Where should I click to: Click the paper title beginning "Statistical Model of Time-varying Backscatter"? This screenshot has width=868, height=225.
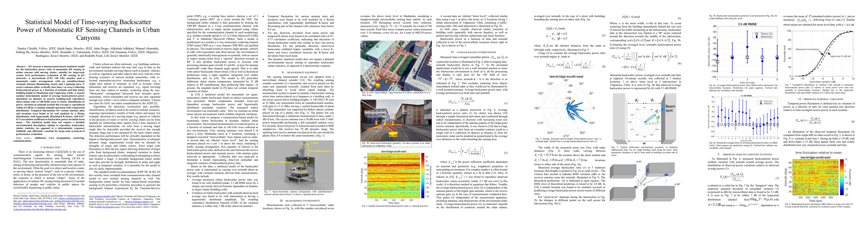(88, 30)
